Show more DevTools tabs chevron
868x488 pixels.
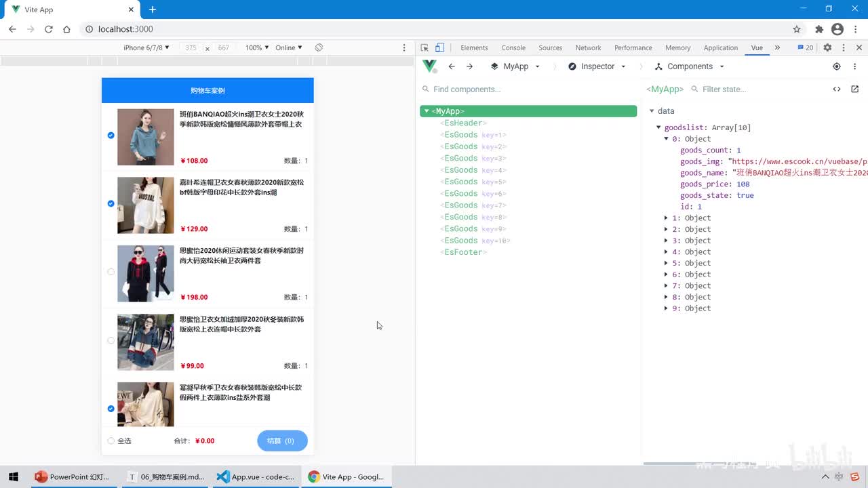(x=777, y=47)
